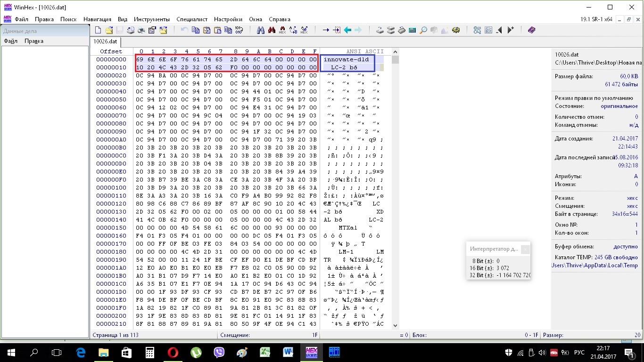Open Файл in the Данные дела panel
644x362 pixels.
(11, 41)
